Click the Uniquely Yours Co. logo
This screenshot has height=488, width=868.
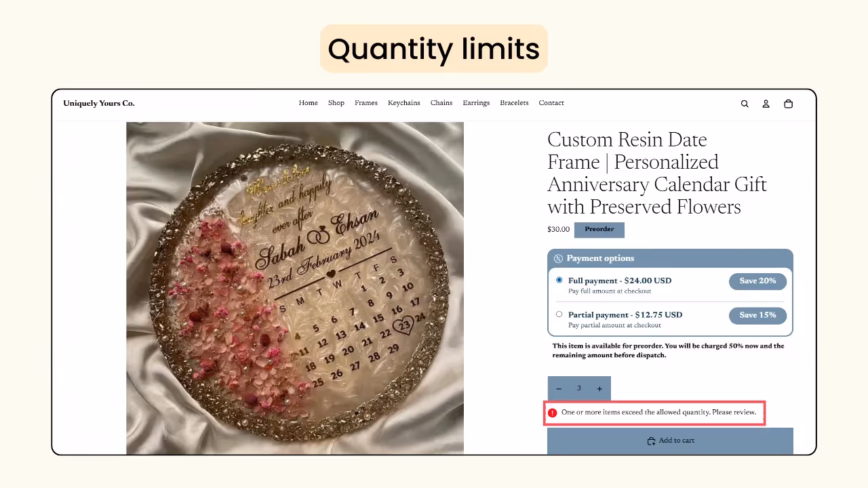(98, 103)
